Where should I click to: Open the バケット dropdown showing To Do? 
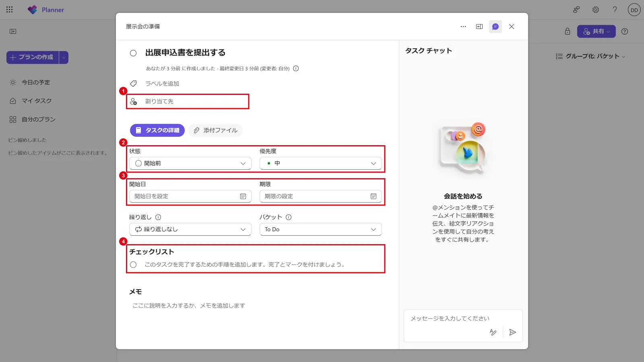point(321,229)
